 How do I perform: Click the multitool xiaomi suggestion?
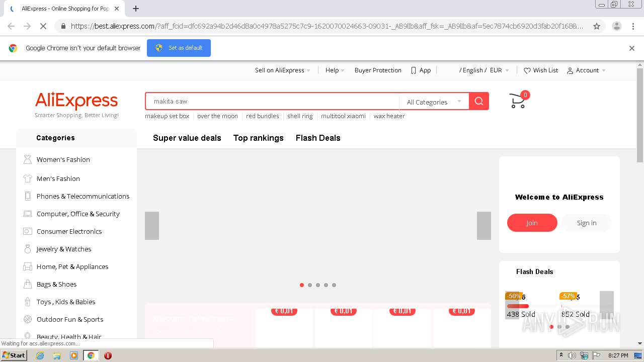tap(343, 116)
